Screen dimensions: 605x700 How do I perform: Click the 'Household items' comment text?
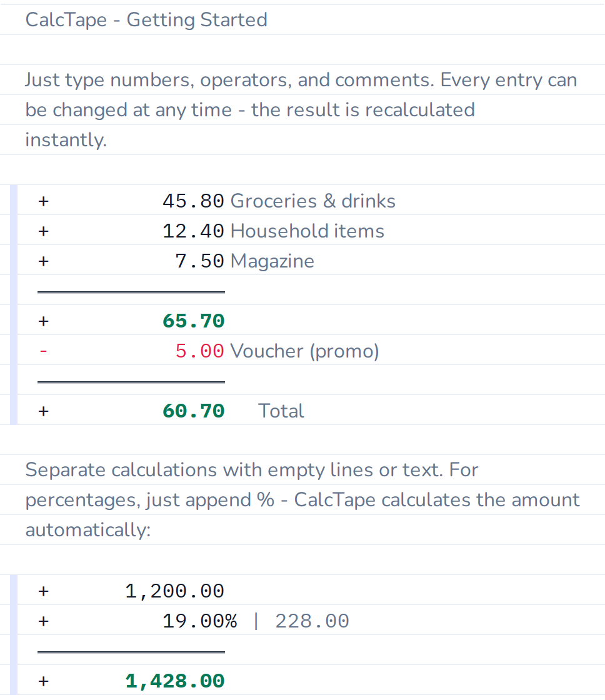(307, 231)
